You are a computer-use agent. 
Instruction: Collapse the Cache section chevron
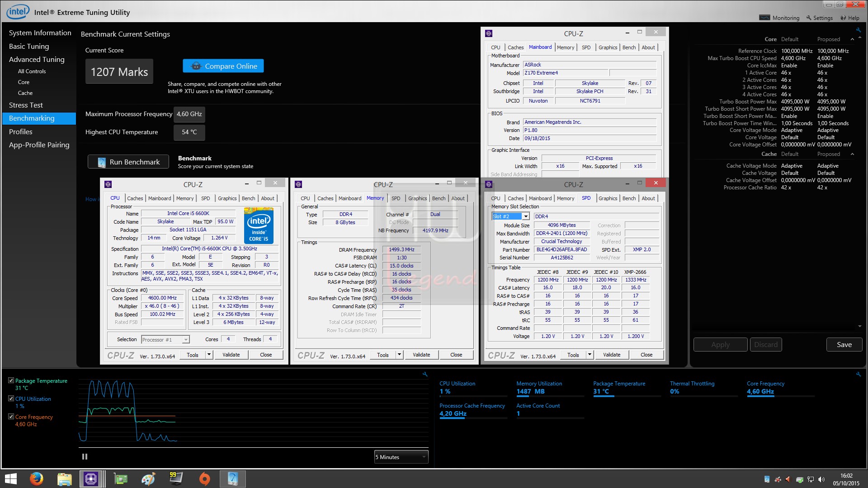(x=853, y=154)
